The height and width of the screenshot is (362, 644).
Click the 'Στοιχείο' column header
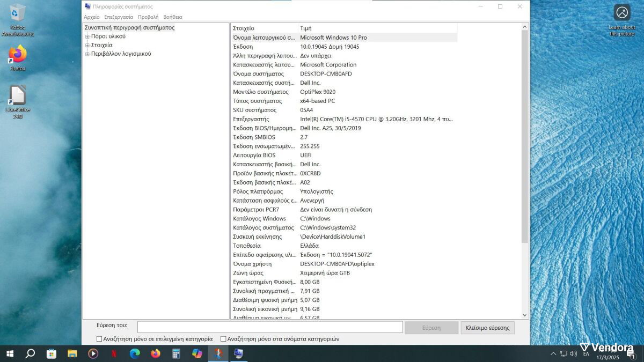(265, 28)
